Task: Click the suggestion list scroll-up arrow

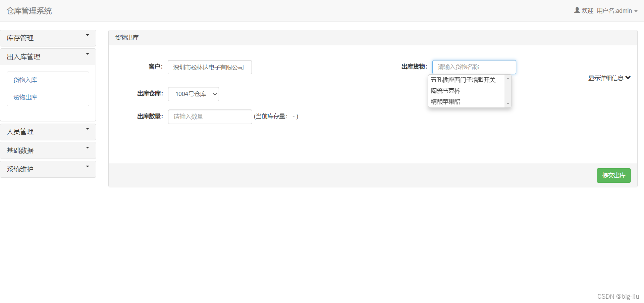Action: (508, 78)
